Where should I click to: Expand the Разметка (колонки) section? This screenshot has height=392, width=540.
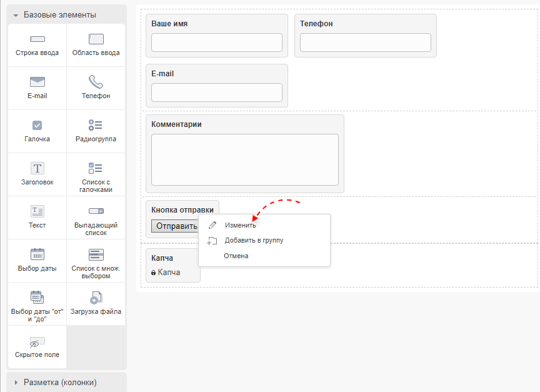point(60,382)
